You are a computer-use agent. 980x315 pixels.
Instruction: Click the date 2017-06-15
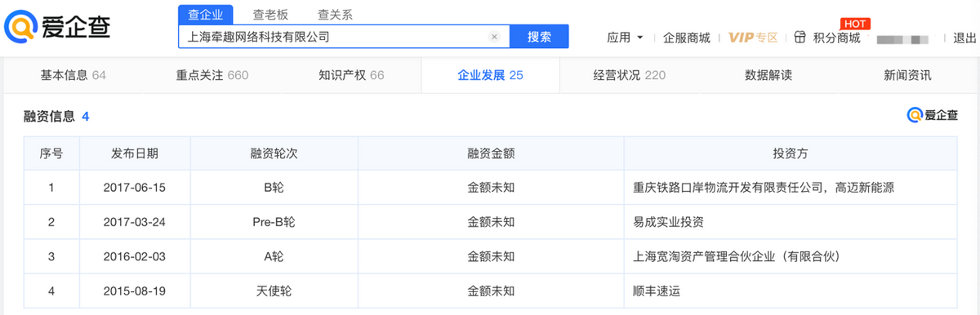click(135, 187)
